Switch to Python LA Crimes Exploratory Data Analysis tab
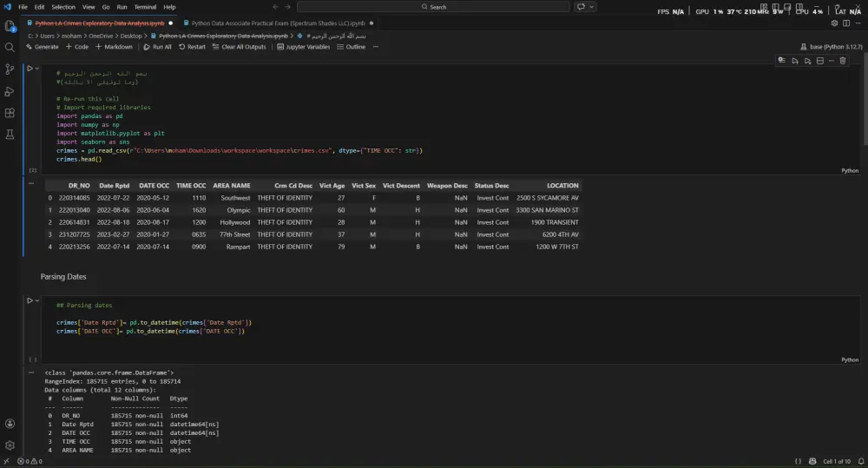The image size is (868, 468). point(100,23)
